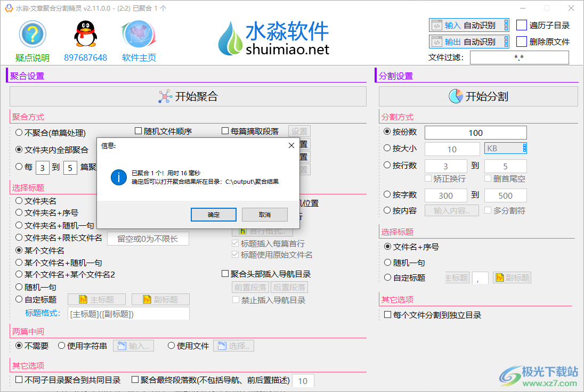This screenshot has height=392, width=584.
Task: Select 文件夹名+限长文件名 radio button
Action: pos(19,238)
